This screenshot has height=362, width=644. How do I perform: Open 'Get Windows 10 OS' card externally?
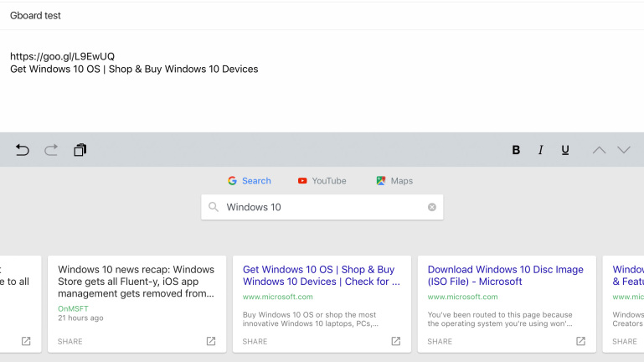point(395,341)
